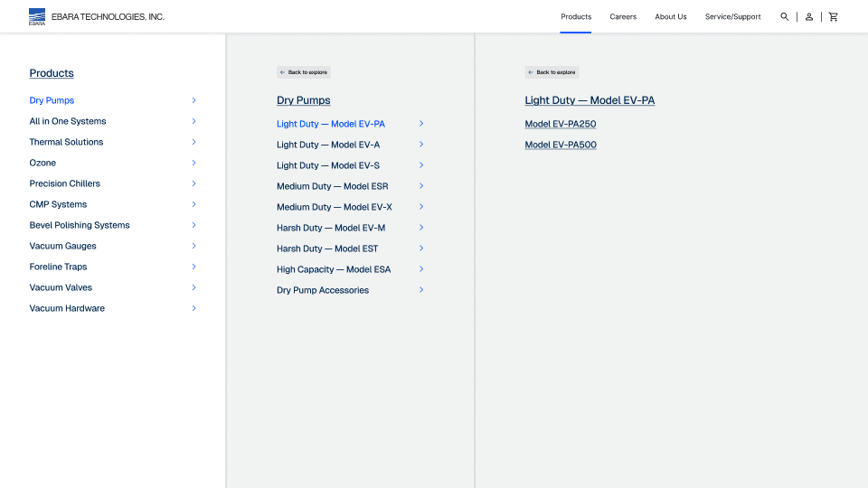868x488 pixels.
Task: Open the search magnifier icon
Action: pyautogui.click(x=785, y=16)
